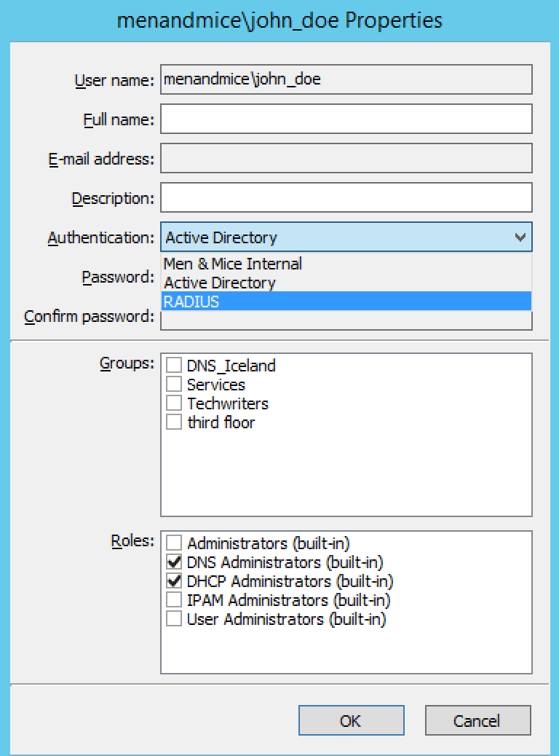Choose Men & Mice Internal option
The image size is (559, 756).
click(x=233, y=264)
